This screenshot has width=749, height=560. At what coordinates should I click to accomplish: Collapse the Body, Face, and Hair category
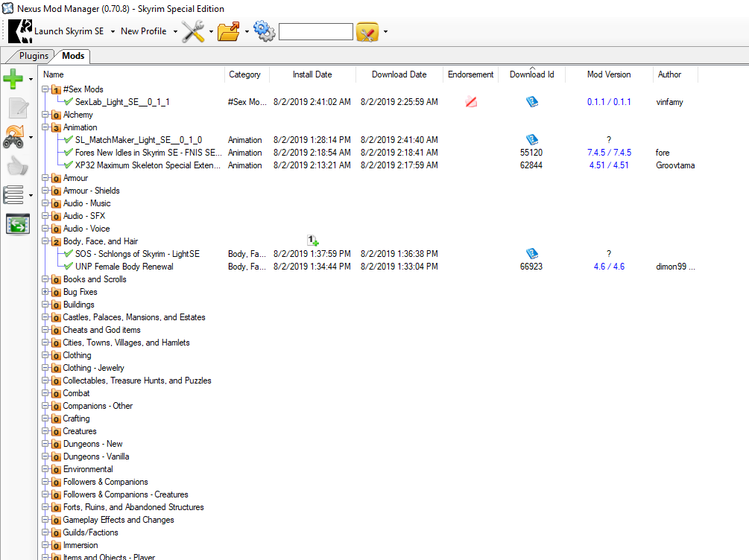[45, 241]
